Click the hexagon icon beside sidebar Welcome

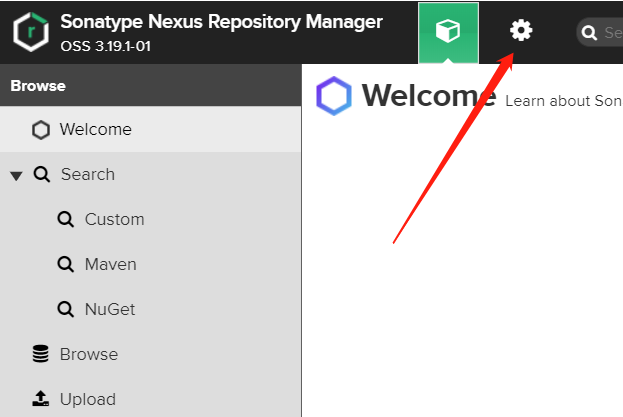(x=41, y=130)
